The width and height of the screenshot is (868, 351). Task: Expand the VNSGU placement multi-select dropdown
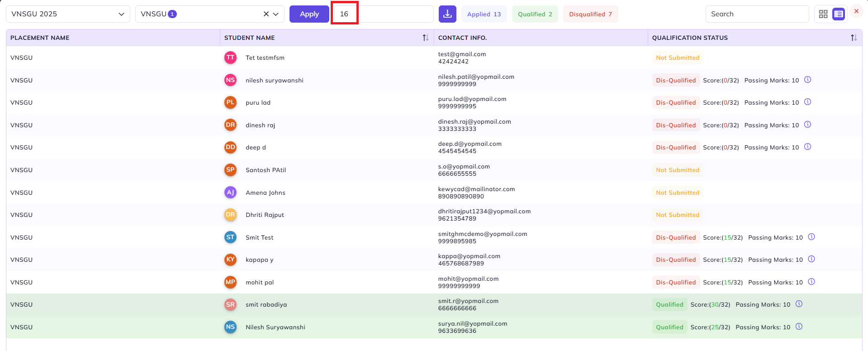coord(275,14)
